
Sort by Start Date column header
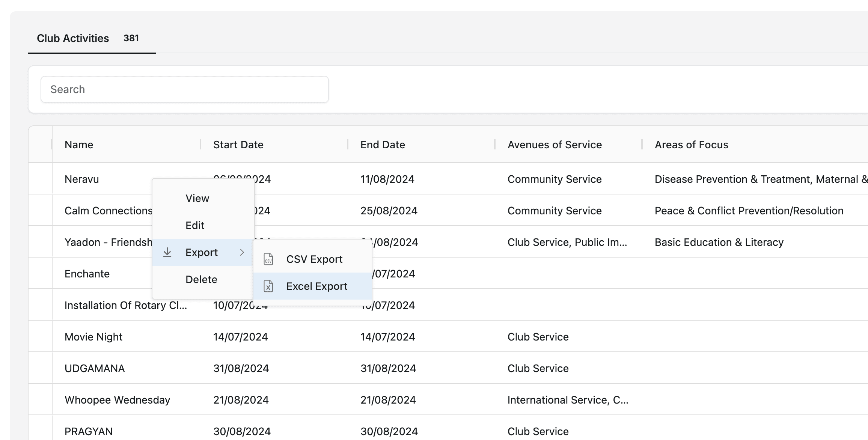point(238,145)
